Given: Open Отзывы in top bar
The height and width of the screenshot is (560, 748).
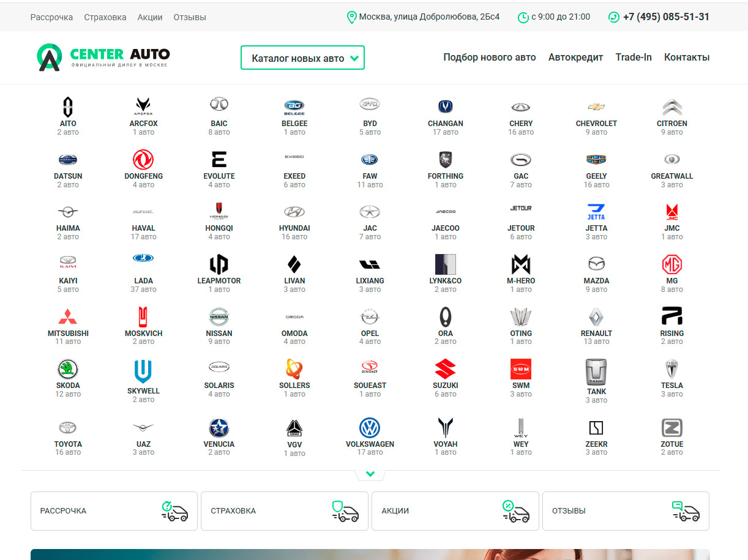Looking at the screenshot, I should pos(190,17).
